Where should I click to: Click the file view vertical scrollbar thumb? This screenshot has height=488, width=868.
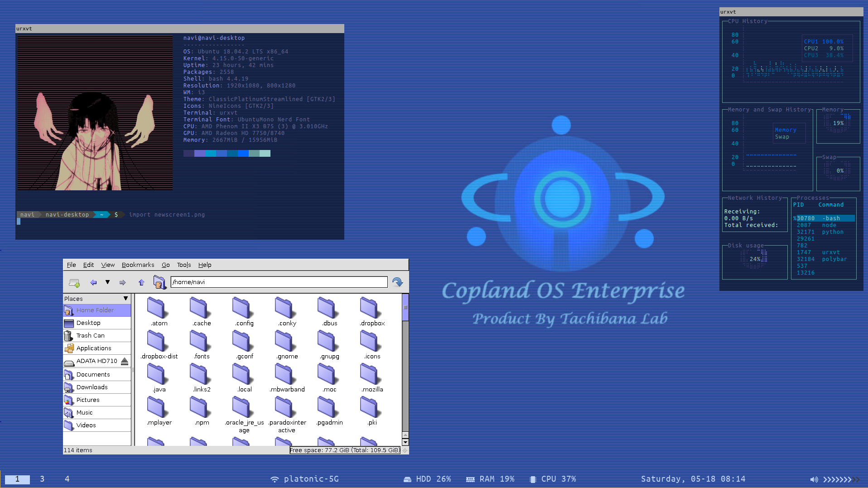point(405,307)
